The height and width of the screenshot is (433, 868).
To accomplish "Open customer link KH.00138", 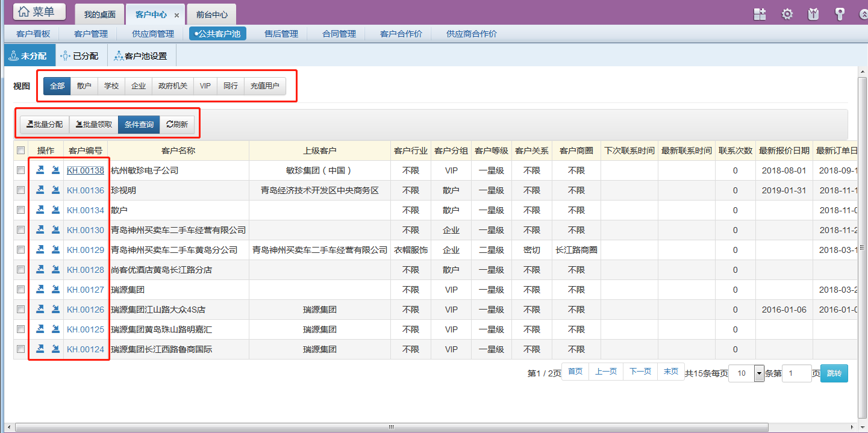I will click(x=86, y=170).
